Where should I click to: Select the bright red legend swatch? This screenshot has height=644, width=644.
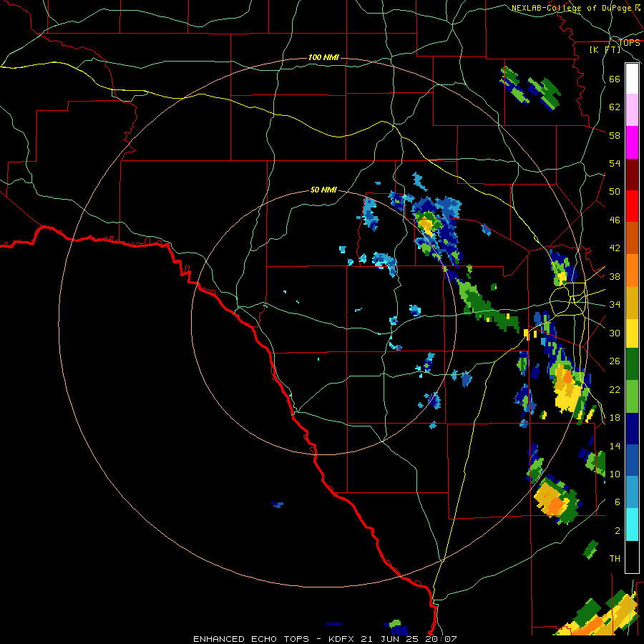tap(632, 206)
